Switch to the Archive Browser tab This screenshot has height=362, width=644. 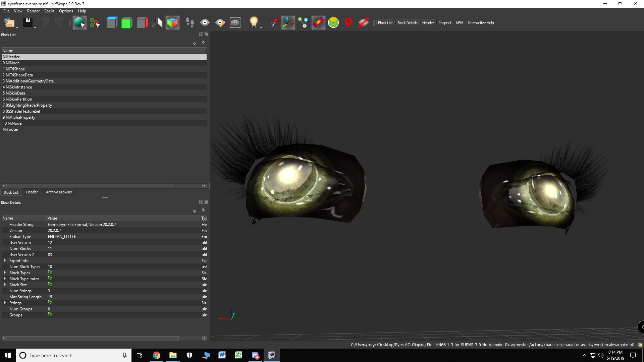(59, 192)
